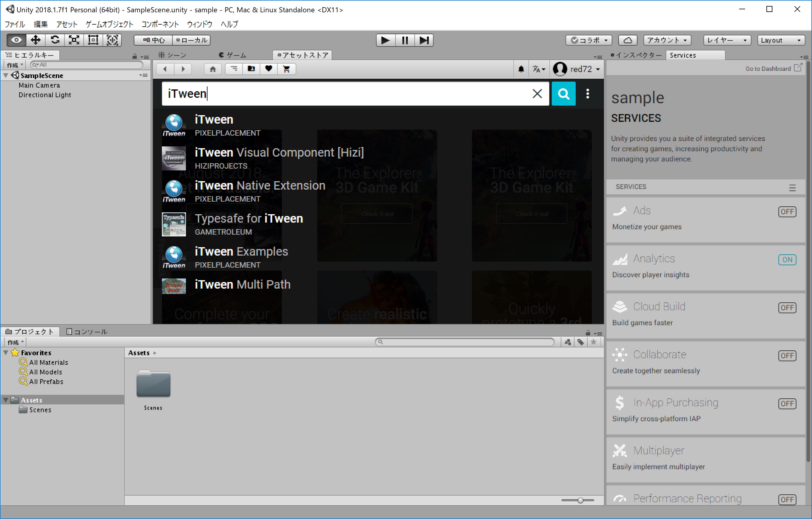Click the notifications bell icon
The height and width of the screenshot is (519, 812).
[521, 69]
